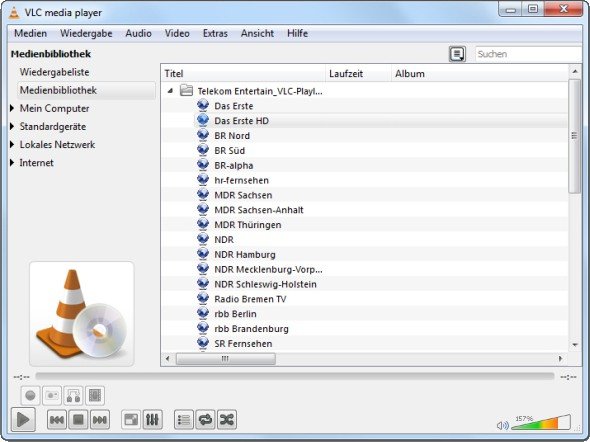Screen dimensions: 590x442
Task: Click Telekom Entertain folder icon
Action: click(186, 90)
